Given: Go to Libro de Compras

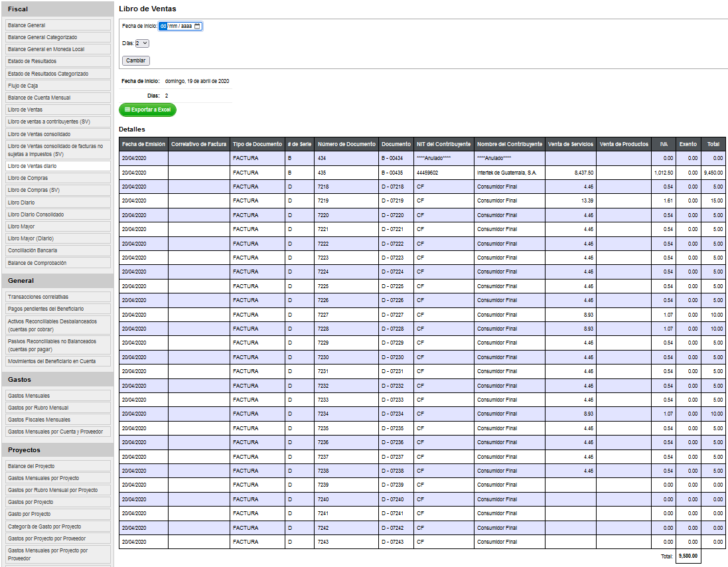Looking at the screenshot, I should [x=58, y=178].
